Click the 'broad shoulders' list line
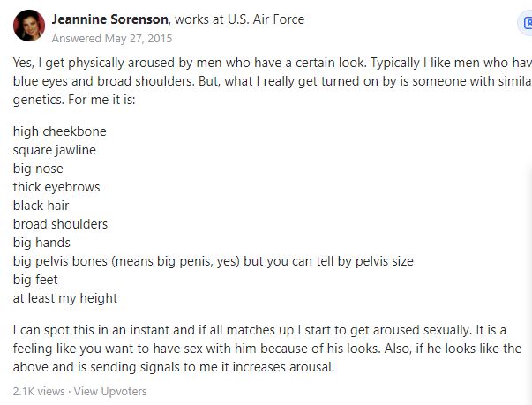Screen dimensions: 532x405 point(60,224)
